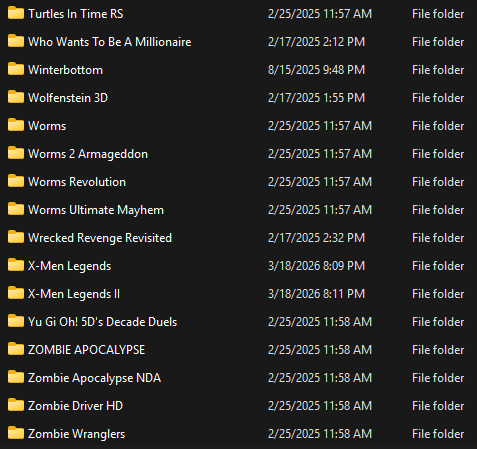Select the Winterbottom folder name

click(65, 70)
